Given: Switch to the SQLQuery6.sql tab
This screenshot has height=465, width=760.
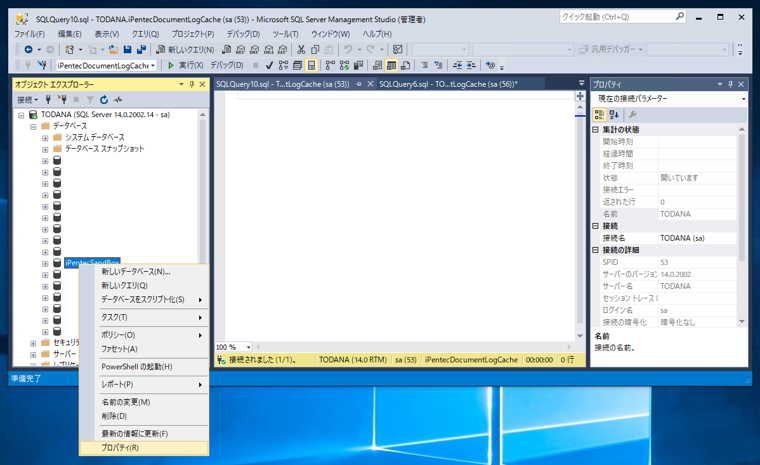Looking at the screenshot, I should 447,85.
